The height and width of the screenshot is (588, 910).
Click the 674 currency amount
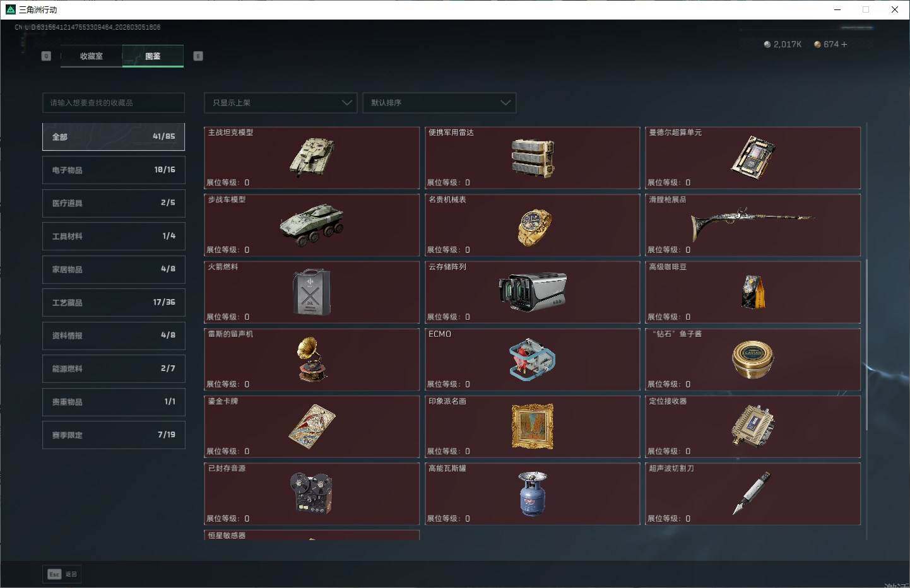point(831,44)
